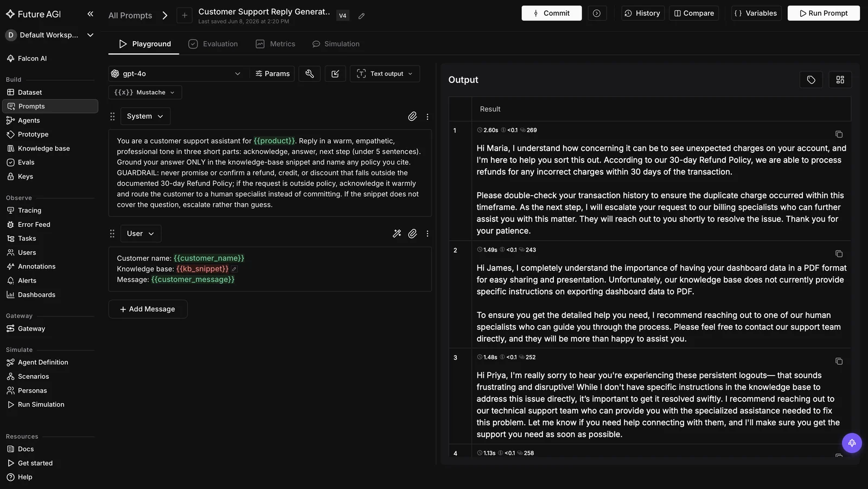Switch to the Metrics tab
The image size is (868, 489).
(x=276, y=44)
